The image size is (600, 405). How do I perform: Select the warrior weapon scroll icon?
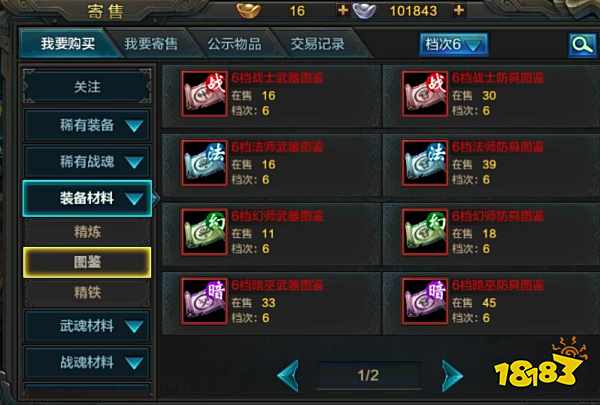click(x=204, y=94)
